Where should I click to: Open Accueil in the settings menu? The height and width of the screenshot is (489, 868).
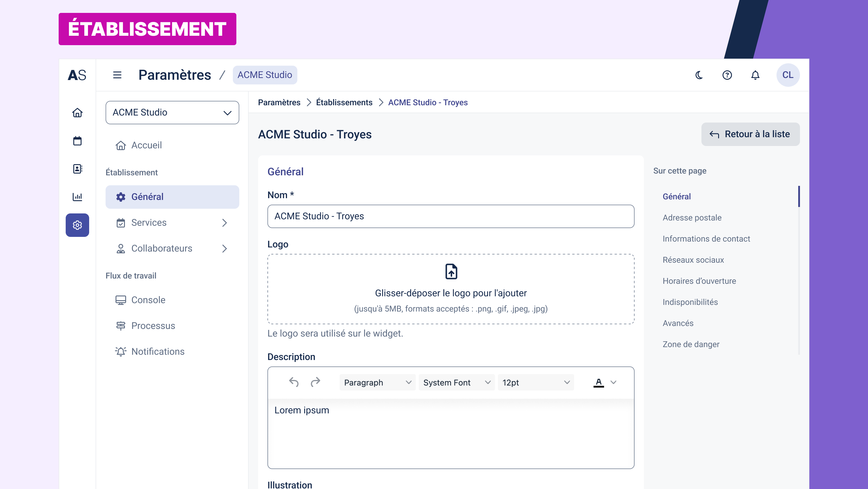pos(172,145)
